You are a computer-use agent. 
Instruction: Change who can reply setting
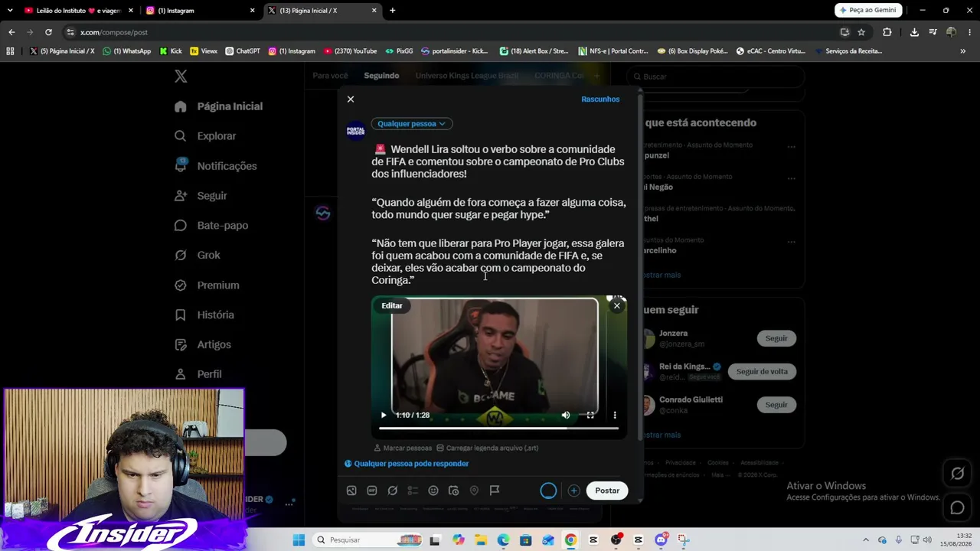407,464
